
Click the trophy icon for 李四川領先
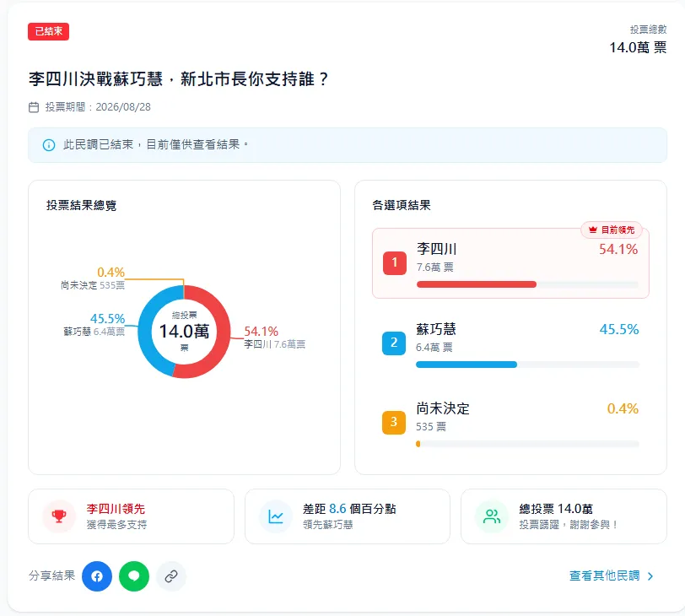coord(59,516)
